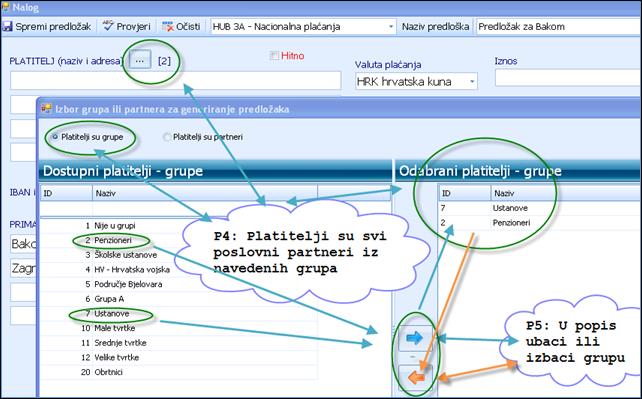
Task: Remove group with orange left arrow
Action: coord(416,377)
